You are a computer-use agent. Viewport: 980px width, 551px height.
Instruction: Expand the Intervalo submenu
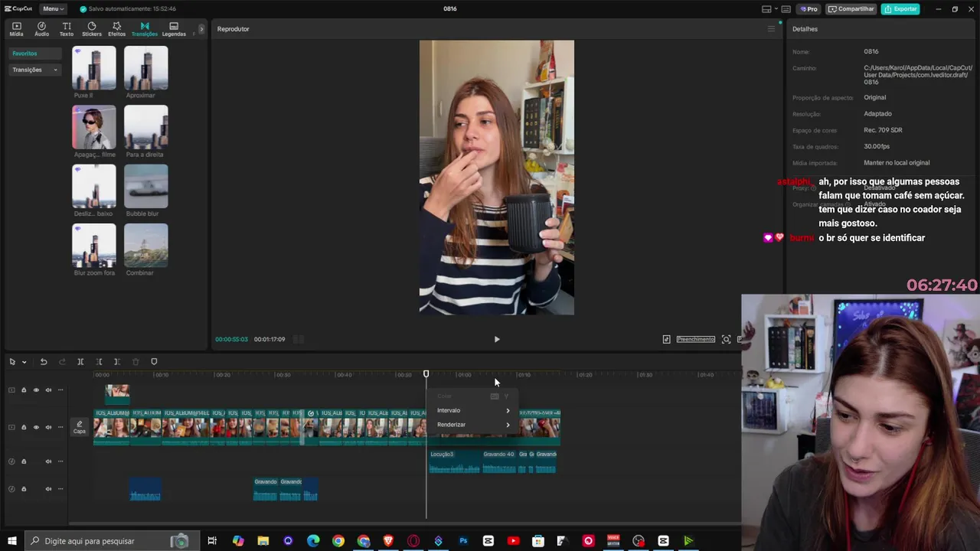click(x=472, y=410)
